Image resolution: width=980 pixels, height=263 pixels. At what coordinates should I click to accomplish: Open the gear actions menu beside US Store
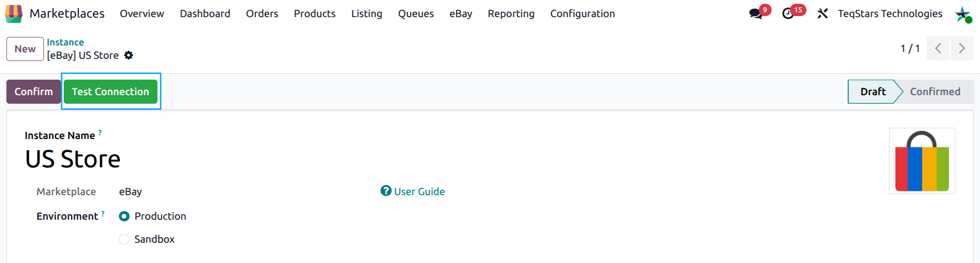129,55
